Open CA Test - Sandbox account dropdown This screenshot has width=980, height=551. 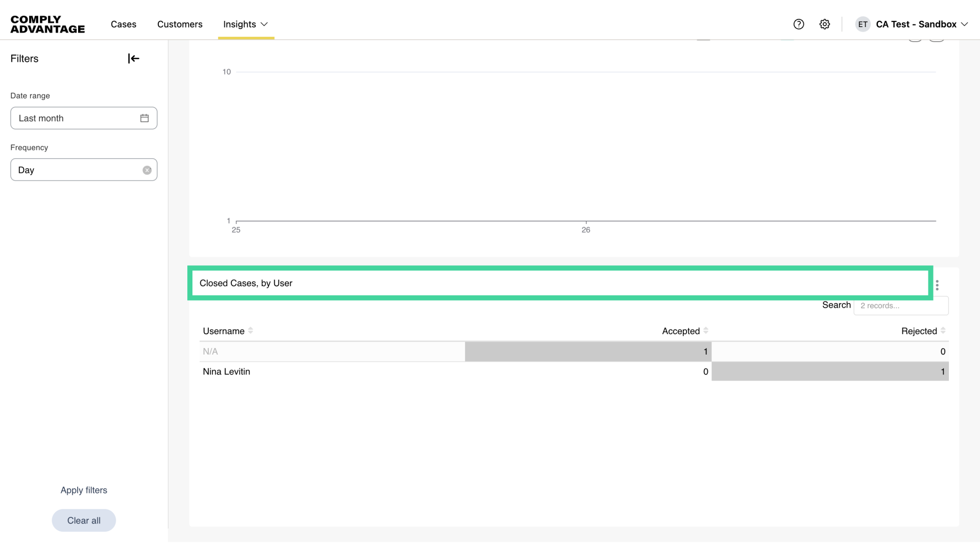[922, 24]
